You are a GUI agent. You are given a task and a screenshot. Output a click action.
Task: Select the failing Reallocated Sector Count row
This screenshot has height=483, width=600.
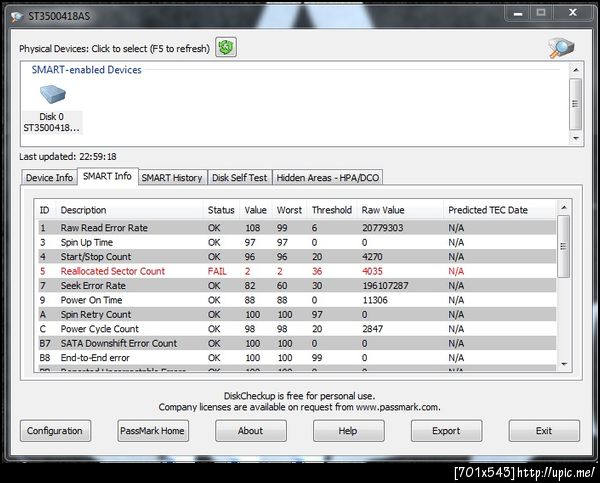click(x=297, y=271)
